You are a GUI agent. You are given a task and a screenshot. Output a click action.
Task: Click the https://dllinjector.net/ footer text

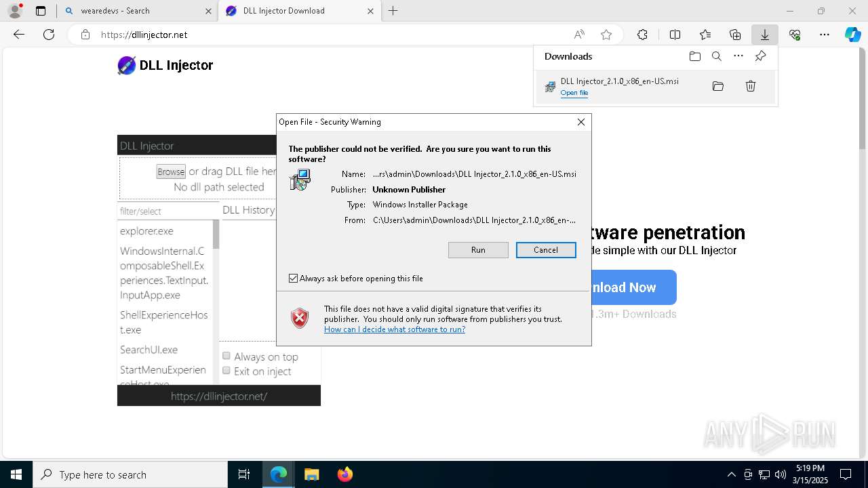tap(219, 396)
